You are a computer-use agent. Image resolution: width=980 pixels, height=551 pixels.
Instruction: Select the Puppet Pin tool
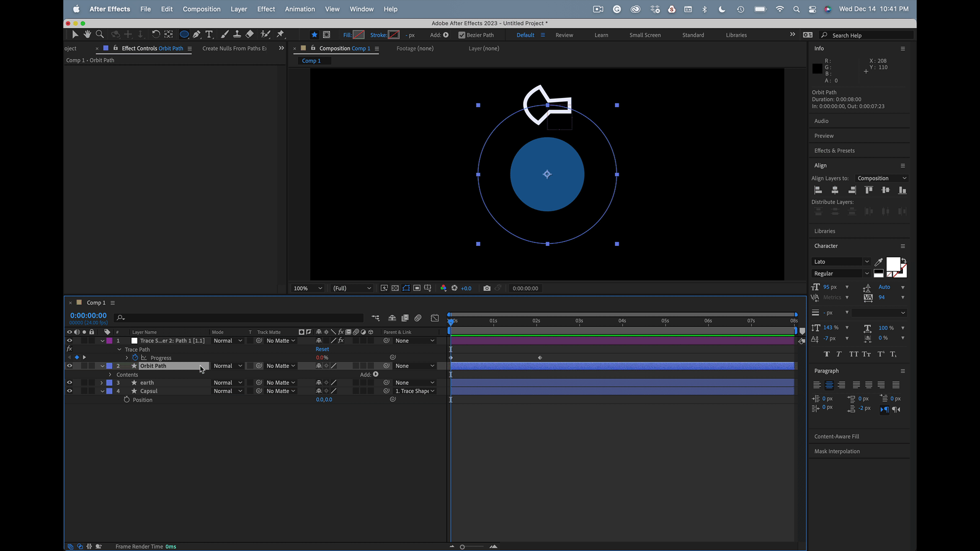[x=280, y=35]
